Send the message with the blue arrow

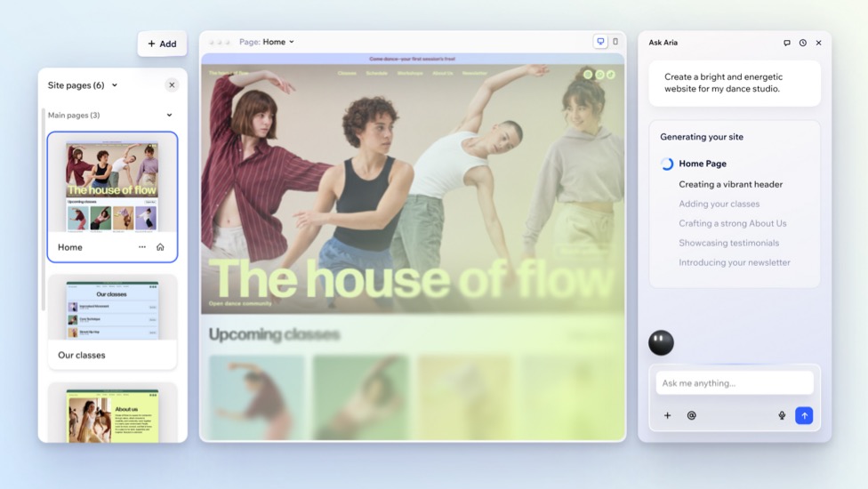point(804,415)
